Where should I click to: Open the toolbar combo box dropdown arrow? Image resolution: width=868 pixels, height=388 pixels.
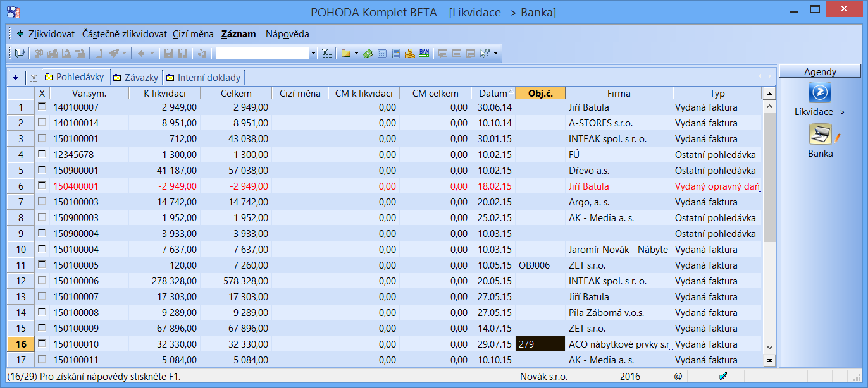(313, 54)
